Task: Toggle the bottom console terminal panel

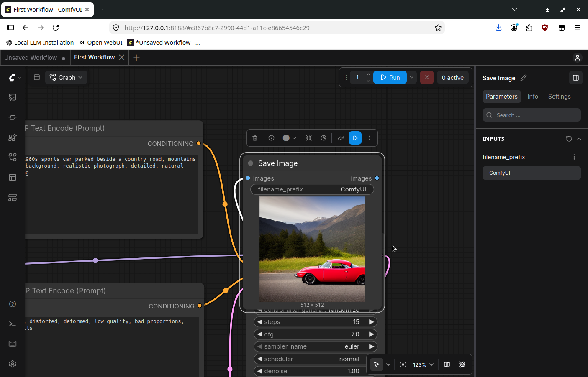Action: 13,324
